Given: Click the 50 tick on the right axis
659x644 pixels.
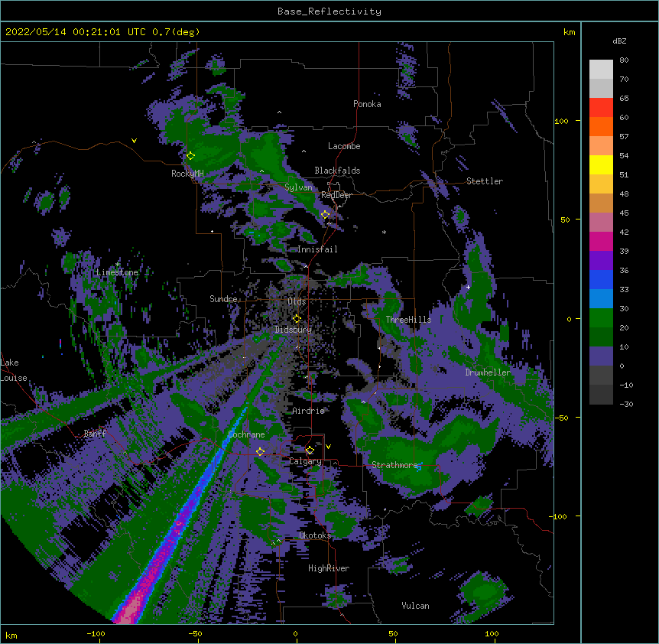Looking at the screenshot, I should tap(565, 220).
